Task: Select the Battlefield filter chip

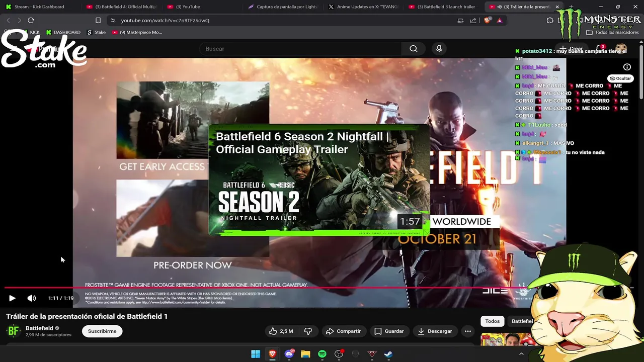Action: (x=522, y=321)
